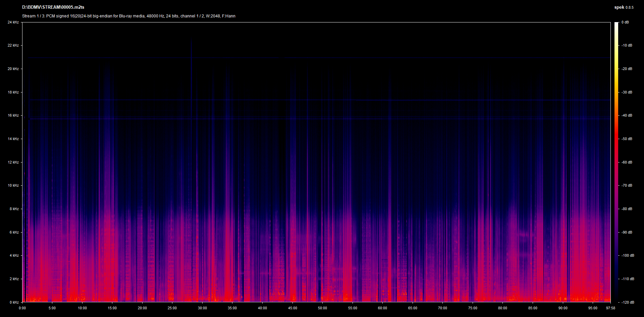
Task: Click the 75:00 marker on the time axis
Action: click(x=473, y=308)
